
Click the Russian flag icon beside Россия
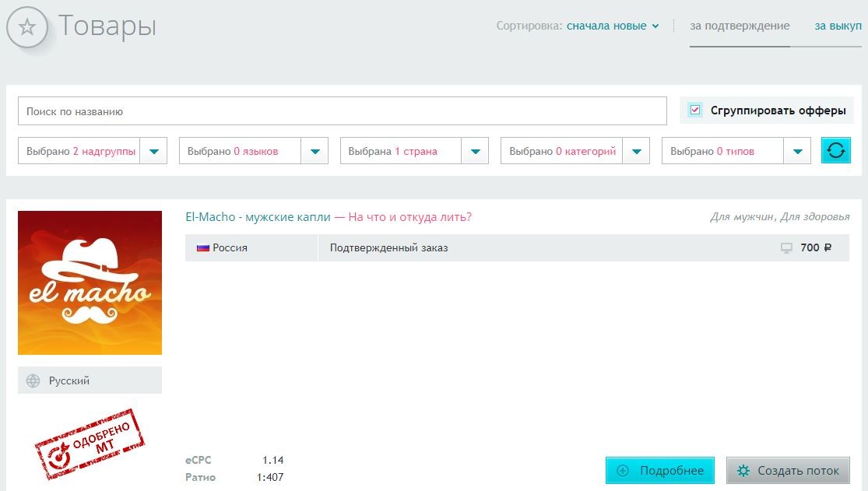[203, 248]
